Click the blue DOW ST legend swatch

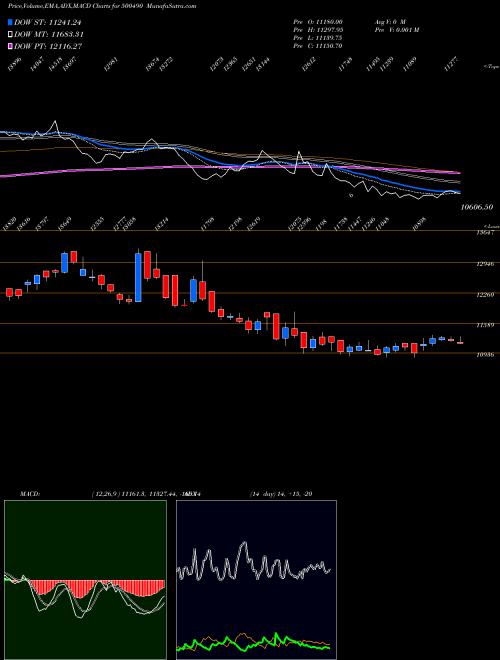(10, 22)
